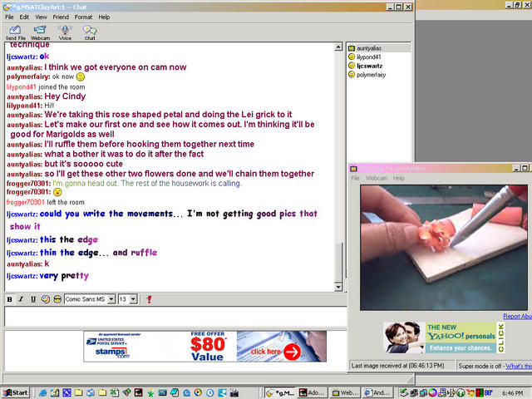
Task: Select lilypond41 in the user list
Action: 369,57
